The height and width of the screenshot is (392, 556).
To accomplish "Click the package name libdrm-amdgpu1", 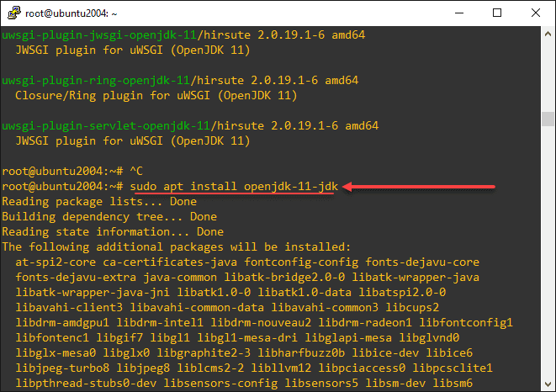I will coord(62,322).
